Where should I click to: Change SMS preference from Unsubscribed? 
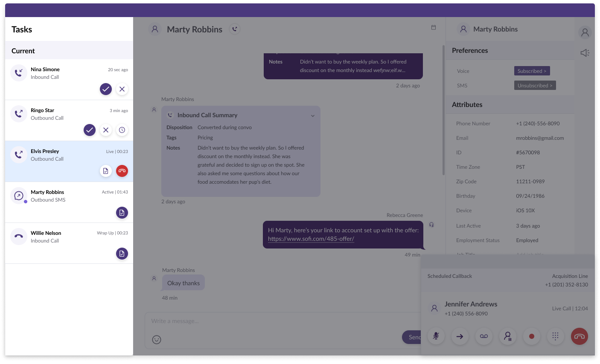pyautogui.click(x=535, y=86)
